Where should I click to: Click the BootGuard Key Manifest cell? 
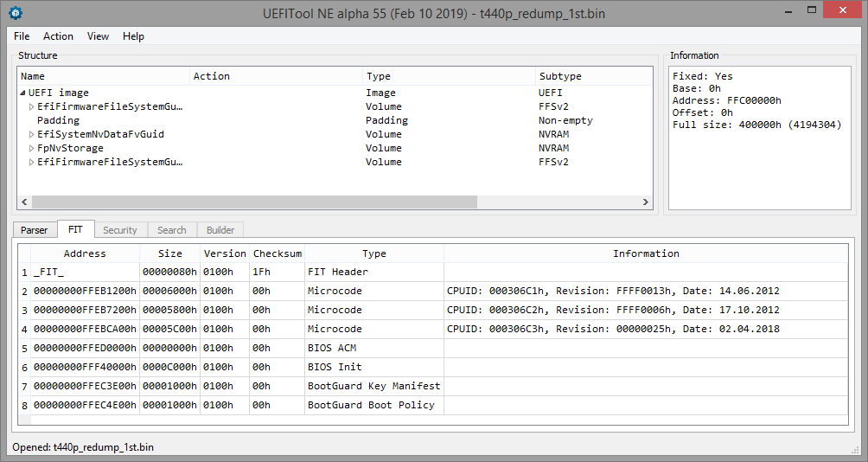374,386
